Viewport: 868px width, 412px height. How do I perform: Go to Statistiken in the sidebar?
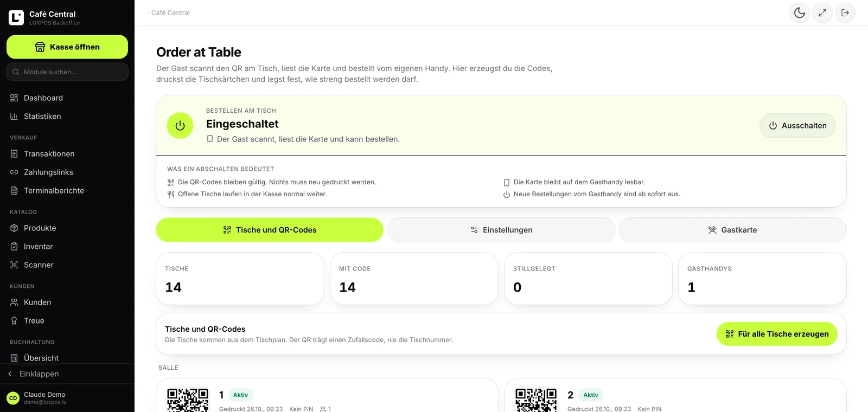click(x=67, y=117)
